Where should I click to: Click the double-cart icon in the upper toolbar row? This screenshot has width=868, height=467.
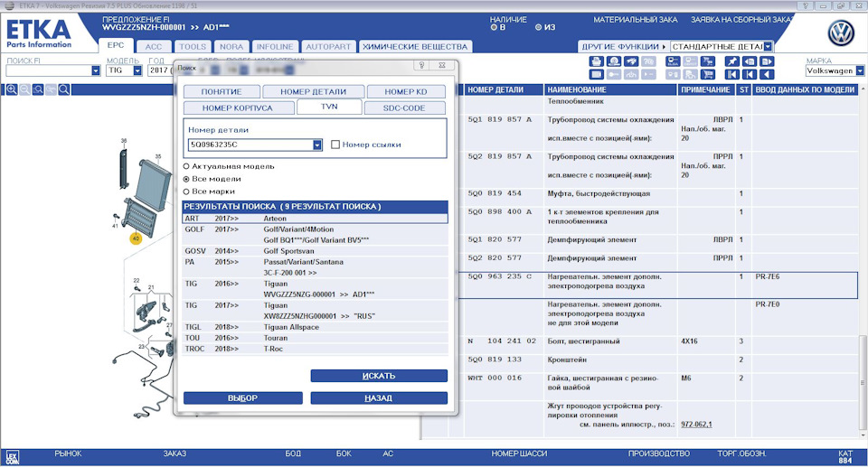coord(707,61)
